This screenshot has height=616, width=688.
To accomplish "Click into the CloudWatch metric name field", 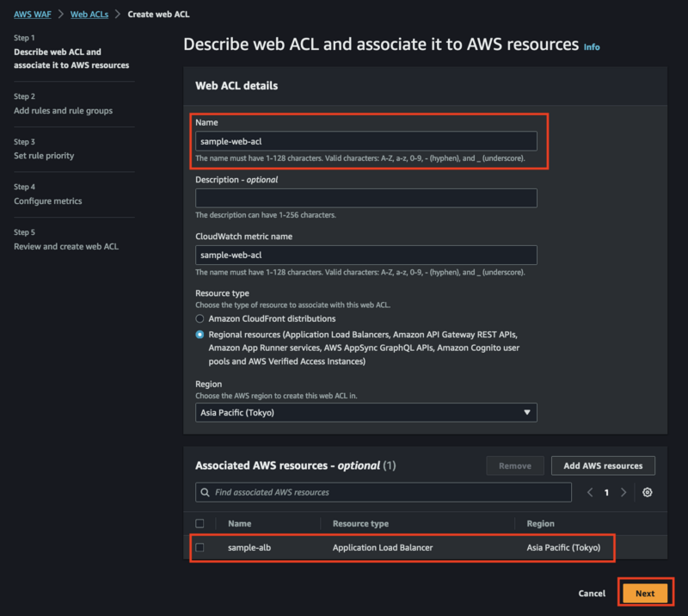I will pyautogui.click(x=366, y=256).
